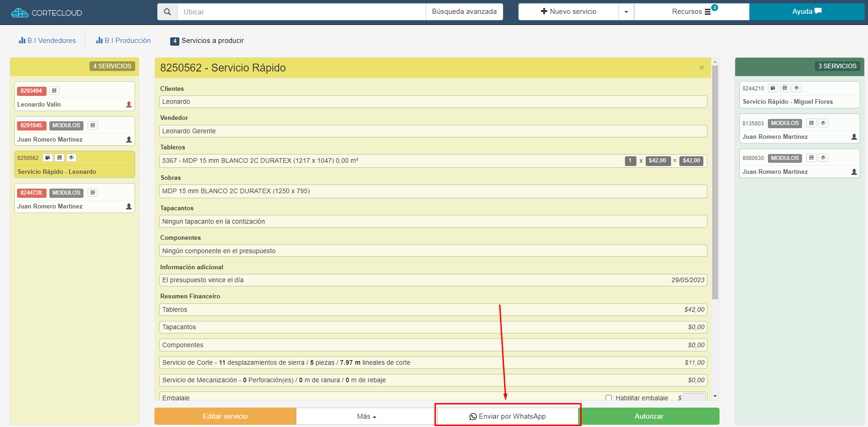Click the Servicio de Mecanización row
Screen dimensions: 868x427
pos(433,380)
